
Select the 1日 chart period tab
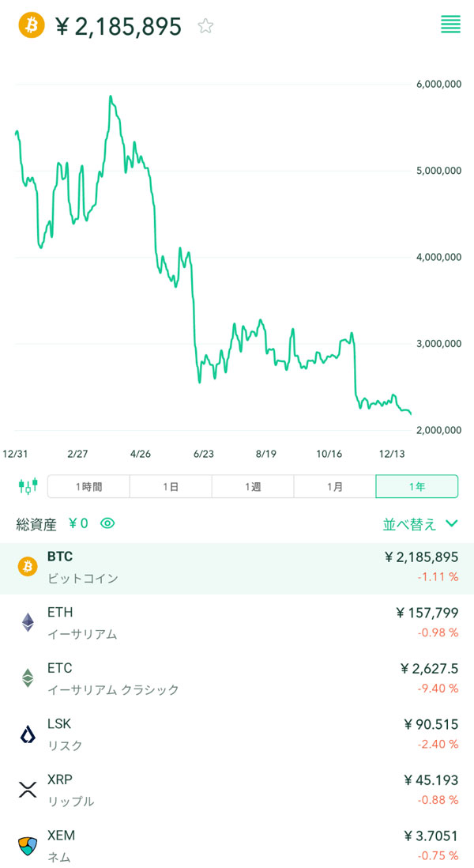pyautogui.click(x=171, y=486)
